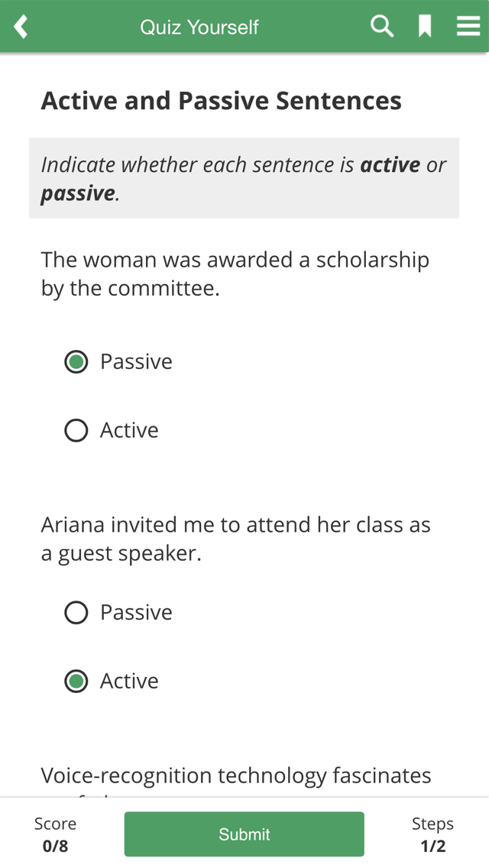This screenshot has width=489, height=868.
Task: Tap the Steps 1/2 indicator
Action: click(432, 835)
